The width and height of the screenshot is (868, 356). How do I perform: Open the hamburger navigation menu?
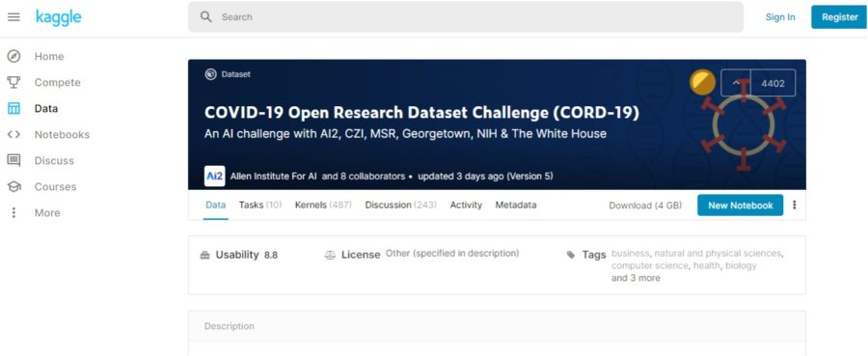pos(14,17)
